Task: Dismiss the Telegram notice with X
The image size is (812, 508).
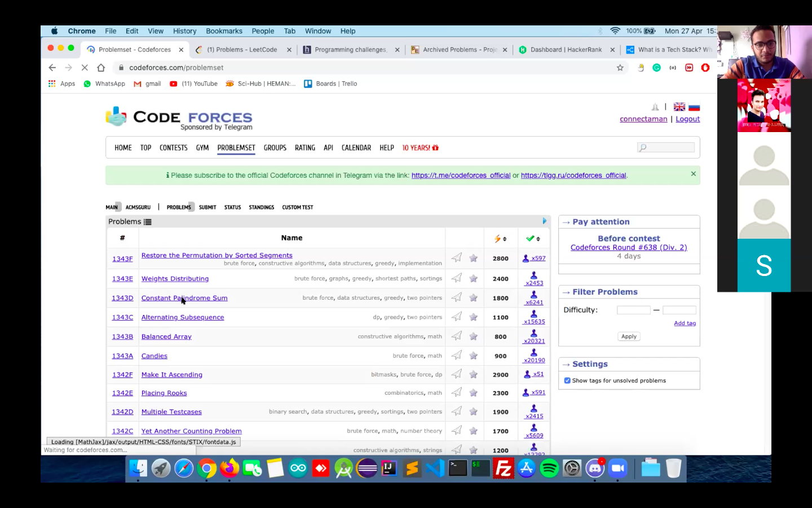Action: [x=694, y=174]
